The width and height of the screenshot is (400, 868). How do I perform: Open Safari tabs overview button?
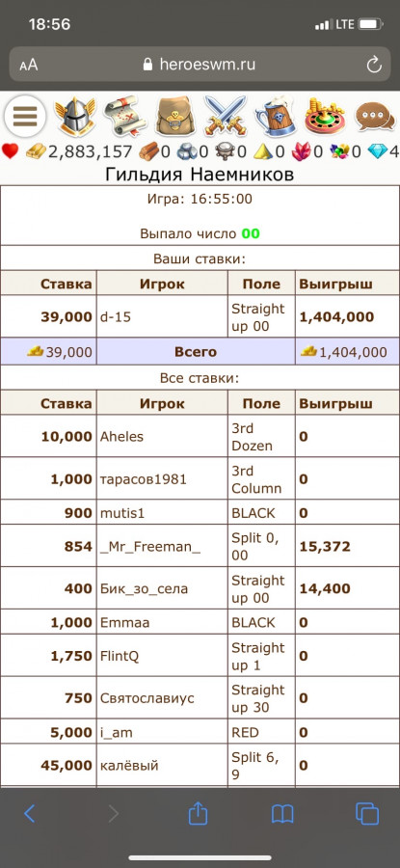(x=367, y=814)
